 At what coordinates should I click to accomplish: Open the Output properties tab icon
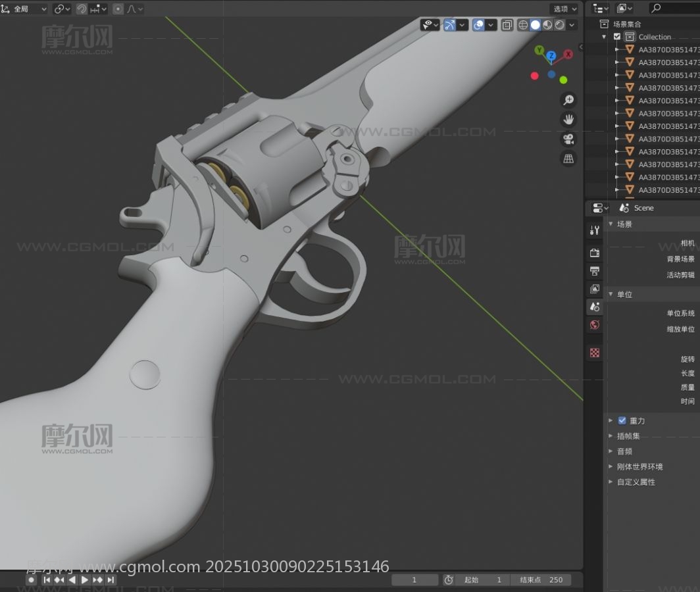595,271
